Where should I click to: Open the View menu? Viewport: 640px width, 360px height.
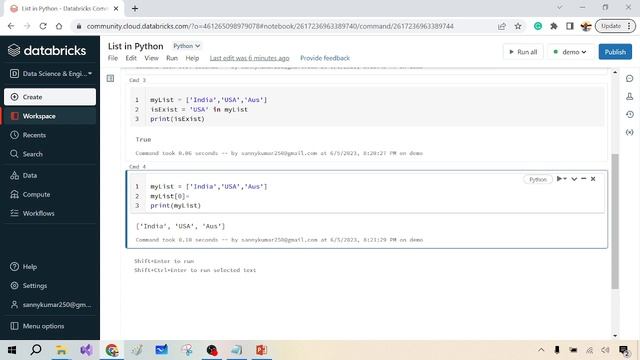(151, 58)
